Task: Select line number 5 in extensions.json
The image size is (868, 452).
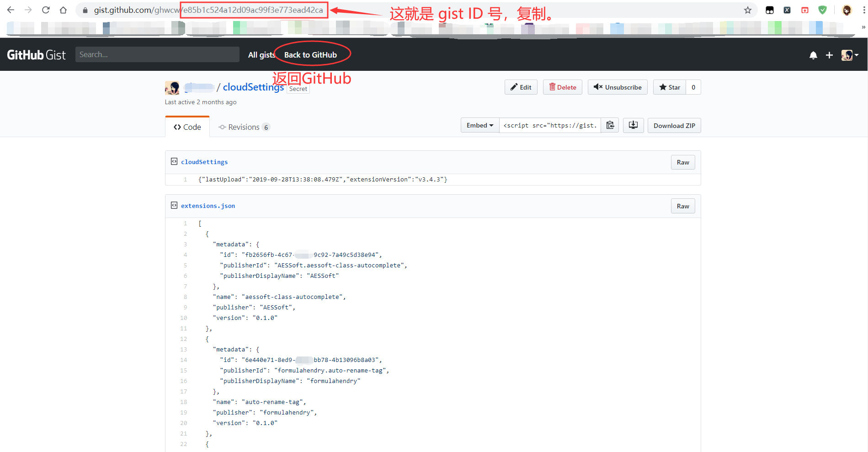Action: click(x=185, y=266)
